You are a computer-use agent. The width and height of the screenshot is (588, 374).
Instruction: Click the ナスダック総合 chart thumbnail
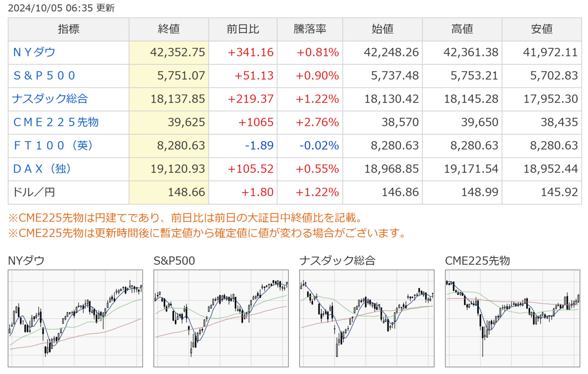(x=367, y=318)
